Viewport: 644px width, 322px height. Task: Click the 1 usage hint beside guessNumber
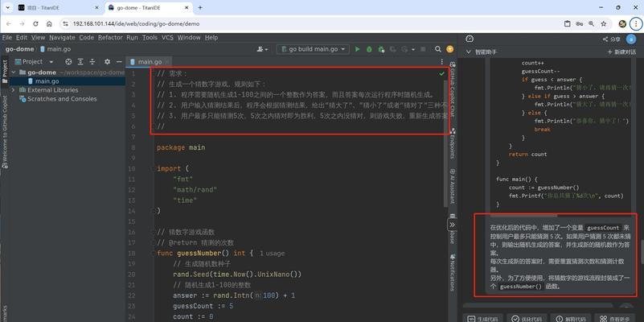[x=272, y=254]
